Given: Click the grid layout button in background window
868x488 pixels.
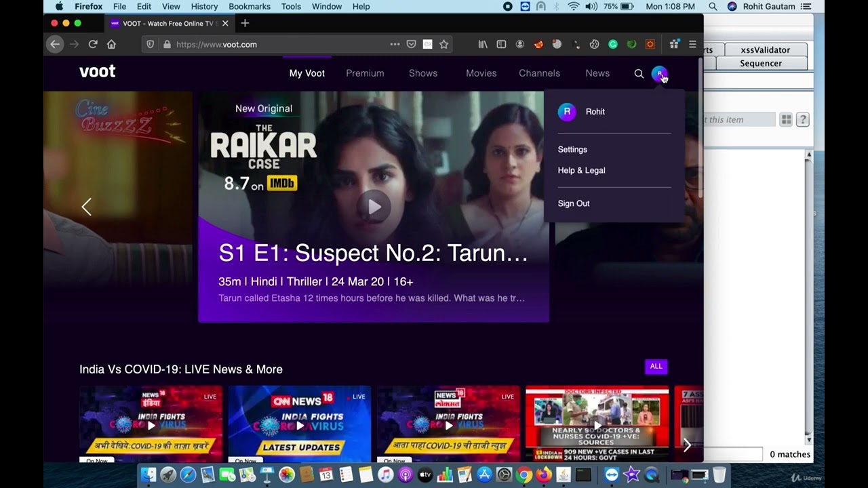Looking at the screenshot, I should point(786,120).
